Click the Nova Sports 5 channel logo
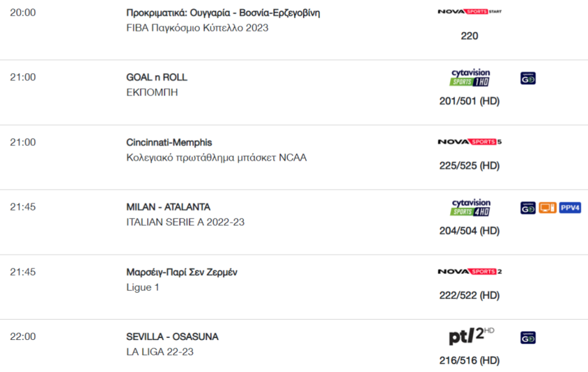Viewport: 588px width, 372px height. tap(470, 141)
